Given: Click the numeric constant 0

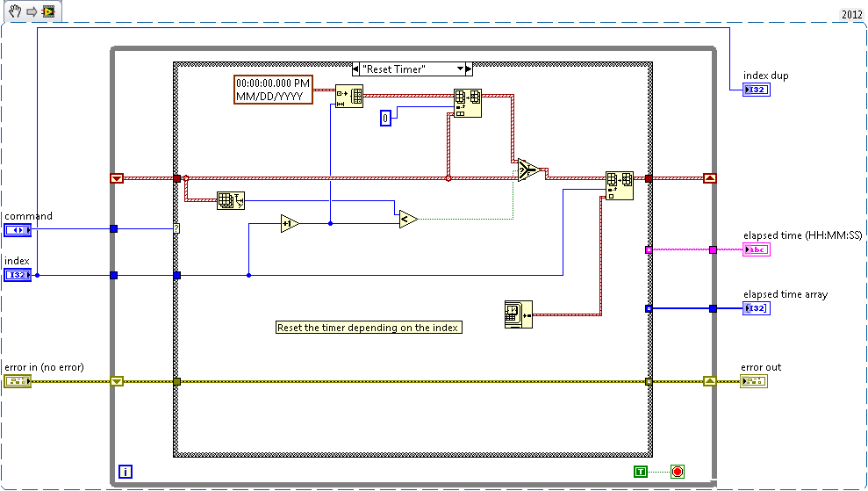Looking at the screenshot, I should tap(385, 118).
